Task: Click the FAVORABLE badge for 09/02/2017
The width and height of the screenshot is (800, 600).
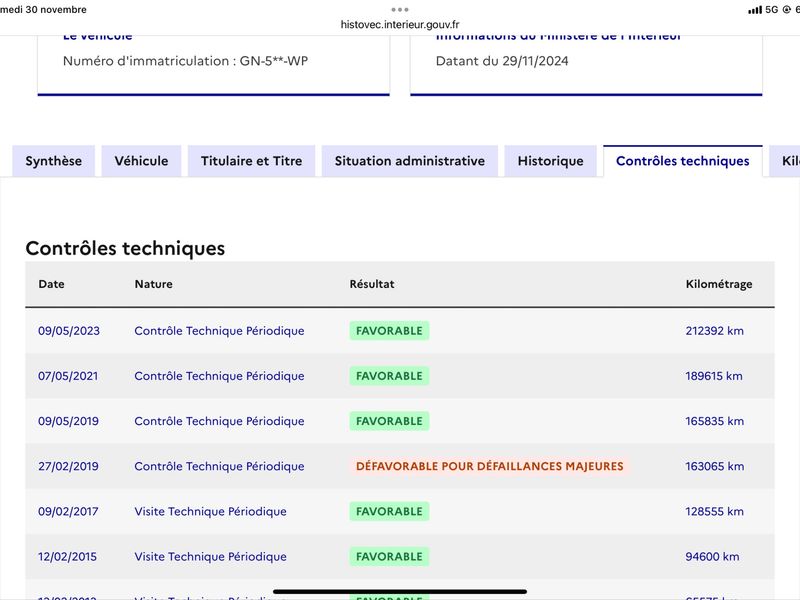Action: coord(389,511)
